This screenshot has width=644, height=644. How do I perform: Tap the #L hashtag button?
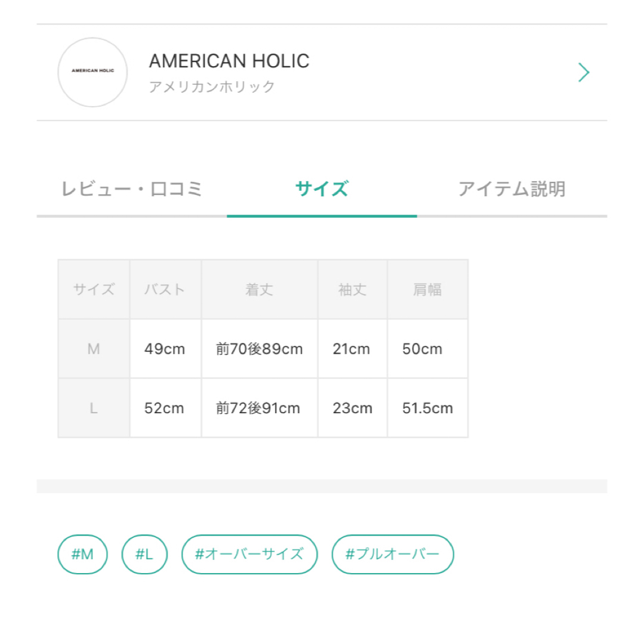pyautogui.click(x=144, y=554)
